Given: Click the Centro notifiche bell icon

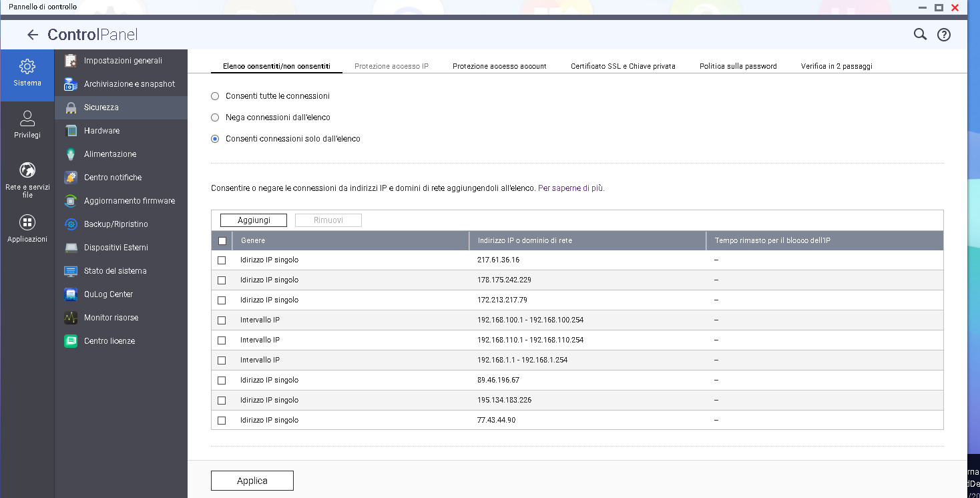Looking at the screenshot, I should 71,178.
